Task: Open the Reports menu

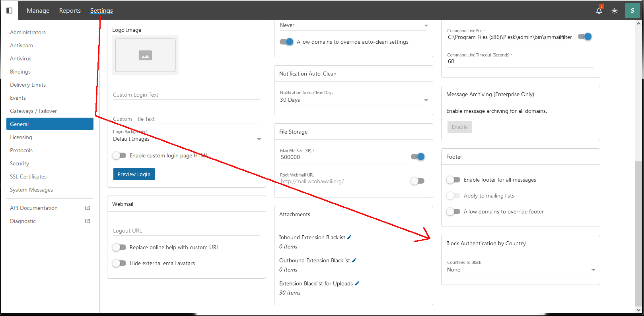Action: (x=70, y=11)
